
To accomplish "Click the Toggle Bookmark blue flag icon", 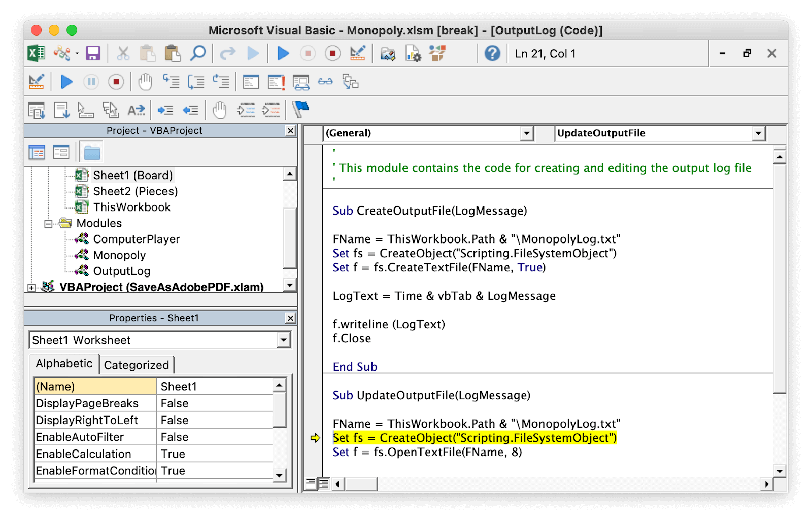I will tap(300, 110).
